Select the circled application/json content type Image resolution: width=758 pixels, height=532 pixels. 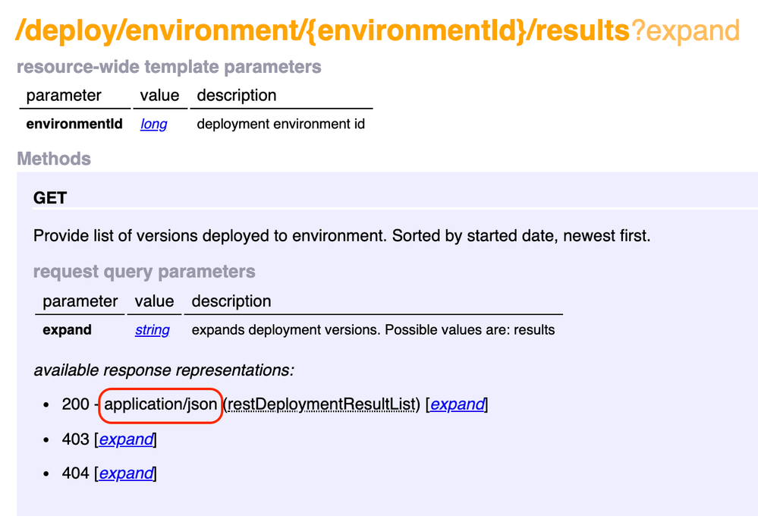160,405
